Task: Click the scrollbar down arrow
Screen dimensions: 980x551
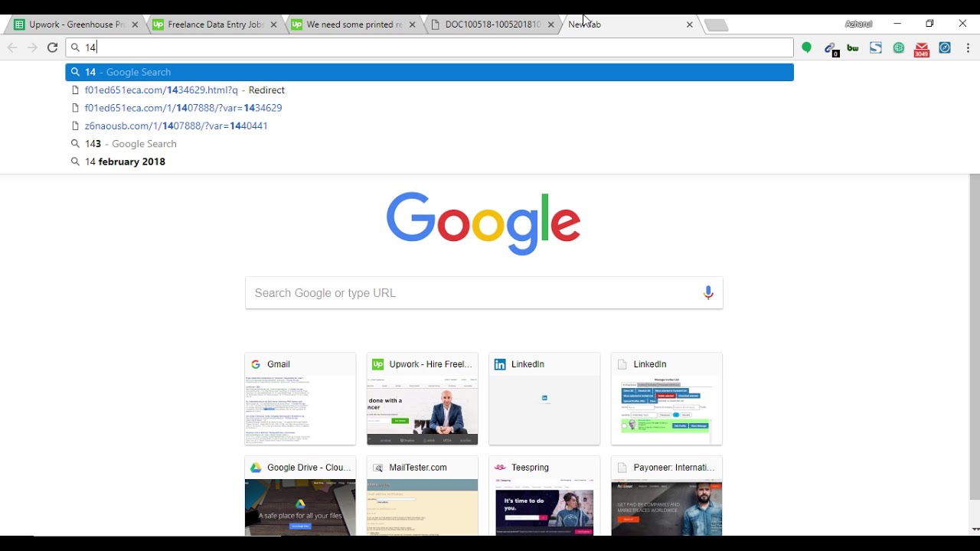Action: (x=975, y=530)
